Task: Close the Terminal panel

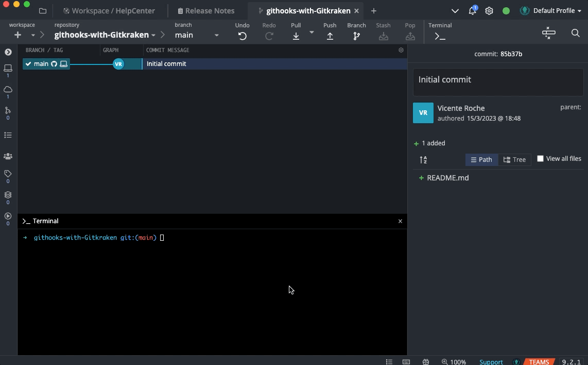Action: click(400, 221)
